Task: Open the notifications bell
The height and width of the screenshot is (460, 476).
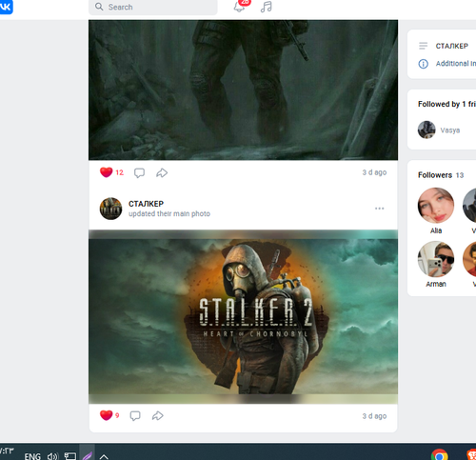Action: 239,7
